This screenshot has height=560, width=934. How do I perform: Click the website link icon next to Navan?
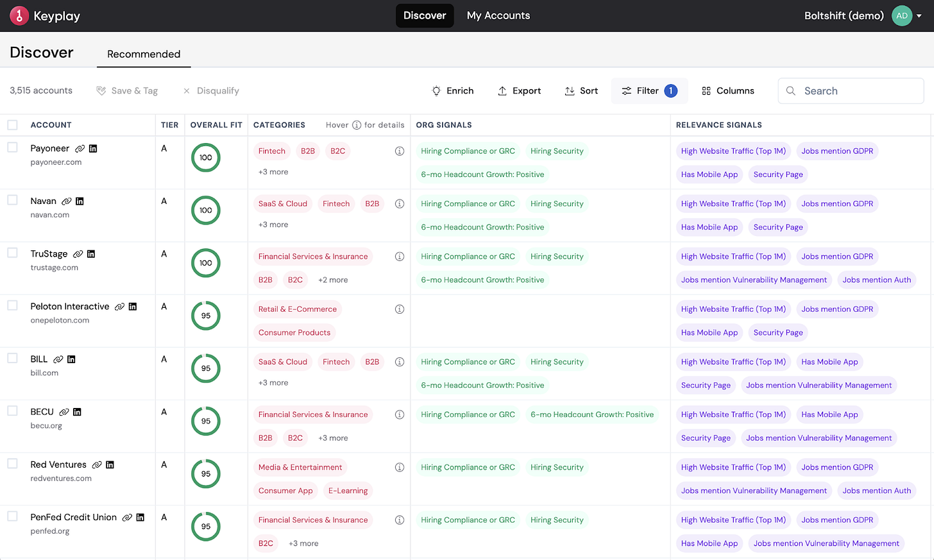click(x=66, y=201)
